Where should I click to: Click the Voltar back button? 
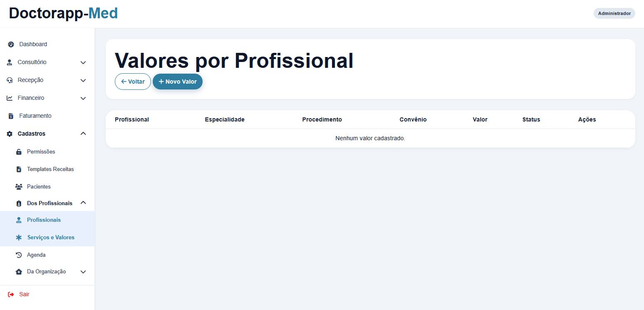[133, 82]
